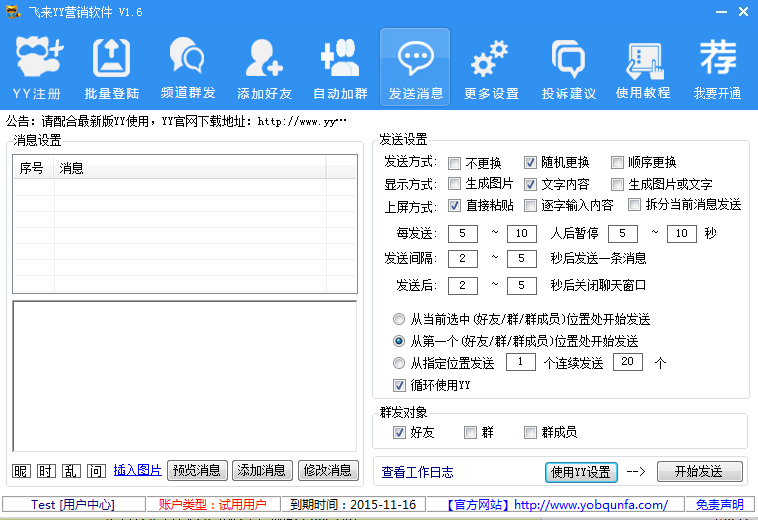This screenshot has width=758, height=520.
Task: Switch to the 发送消息 tab
Action: click(415, 68)
